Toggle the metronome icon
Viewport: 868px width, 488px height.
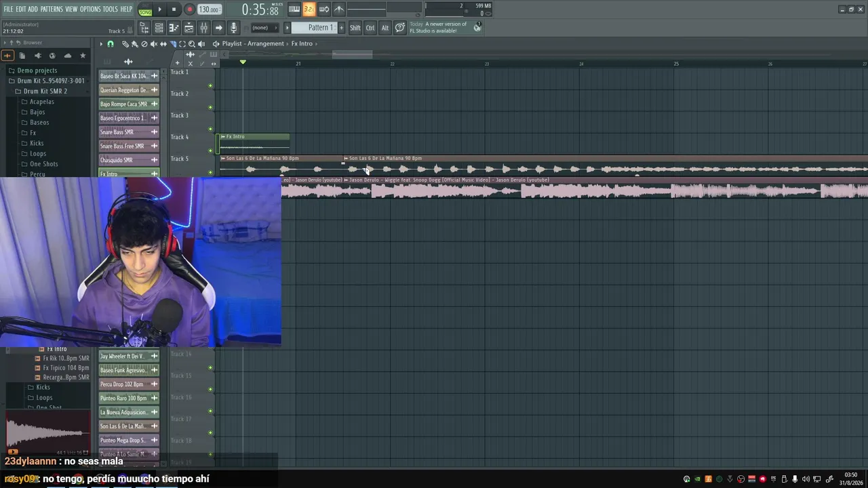339,9
